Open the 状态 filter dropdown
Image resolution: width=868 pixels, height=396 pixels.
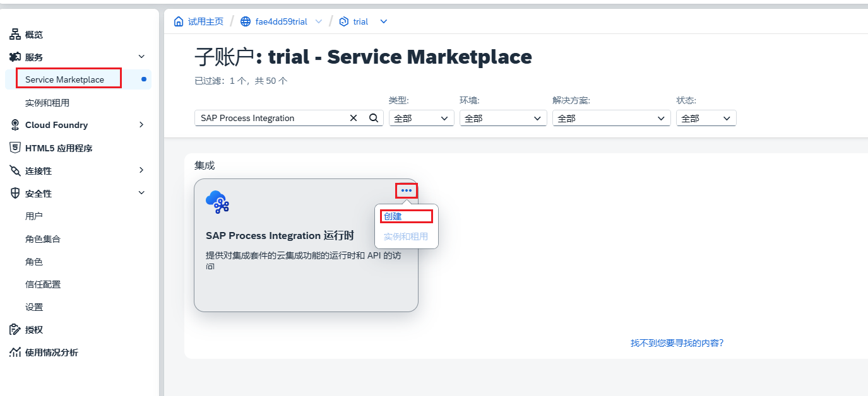tap(706, 118)
